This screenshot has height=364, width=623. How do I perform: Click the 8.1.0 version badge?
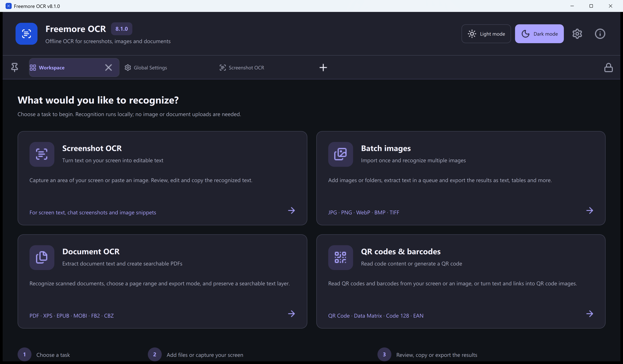(122, 29)
